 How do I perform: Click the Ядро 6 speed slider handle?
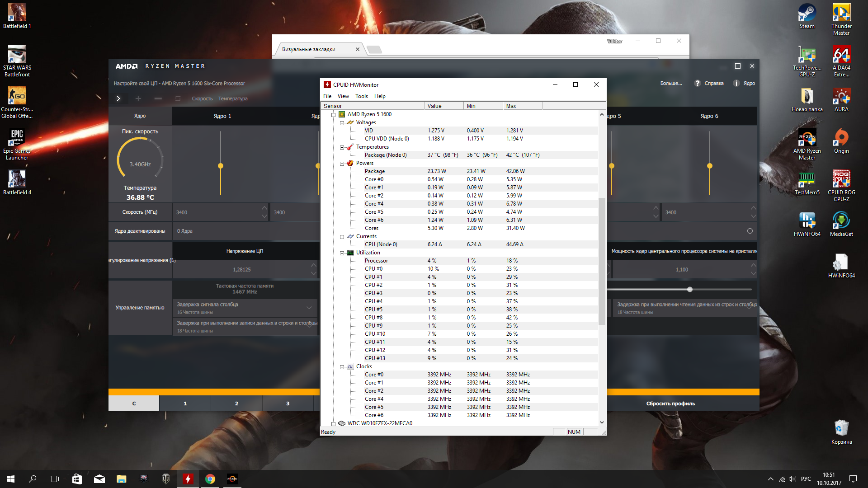click(710, 166)
